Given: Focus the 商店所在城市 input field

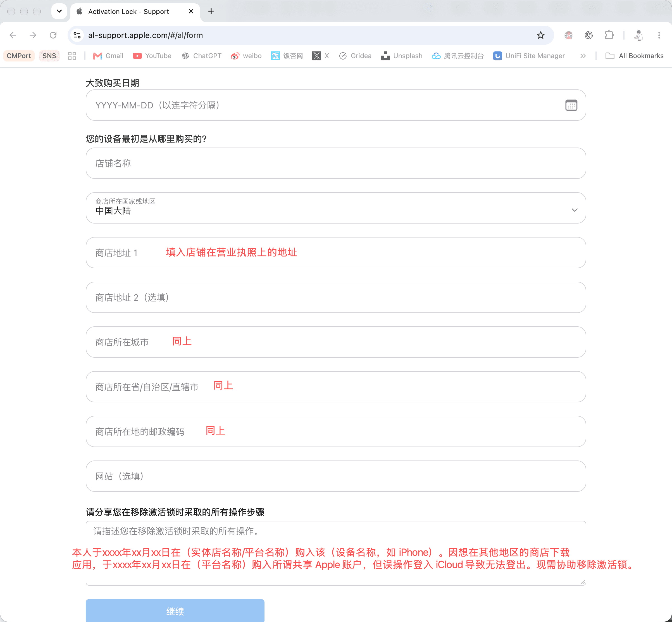Looking at the screenshot, I should 336,342.
